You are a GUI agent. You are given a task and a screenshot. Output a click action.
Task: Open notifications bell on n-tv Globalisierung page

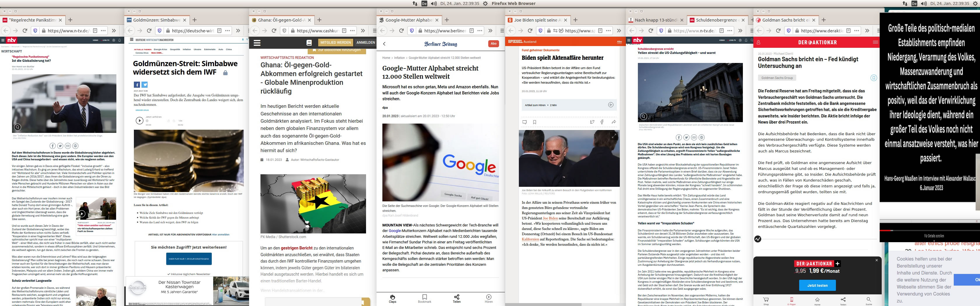click(x=120, y=40)
